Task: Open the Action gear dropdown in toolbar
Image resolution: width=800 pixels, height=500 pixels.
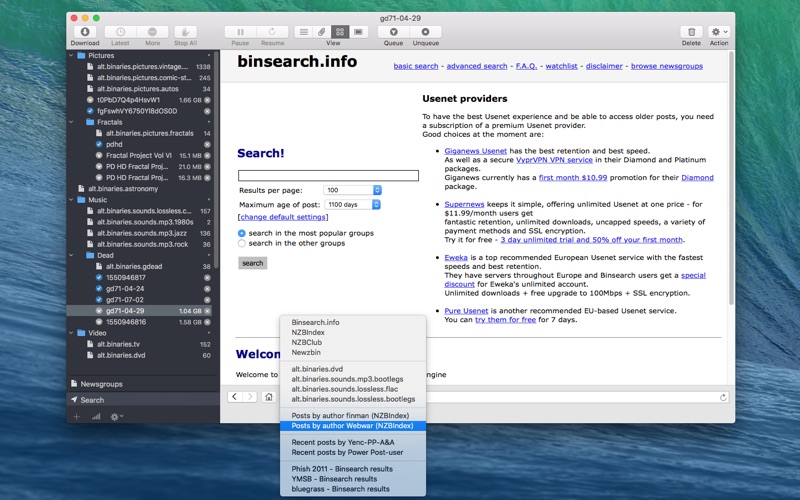Action: (x=719, y=32)
